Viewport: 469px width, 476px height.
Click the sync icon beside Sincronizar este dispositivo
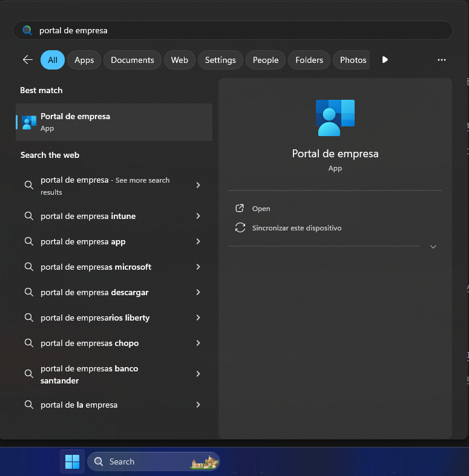point(240,228)
